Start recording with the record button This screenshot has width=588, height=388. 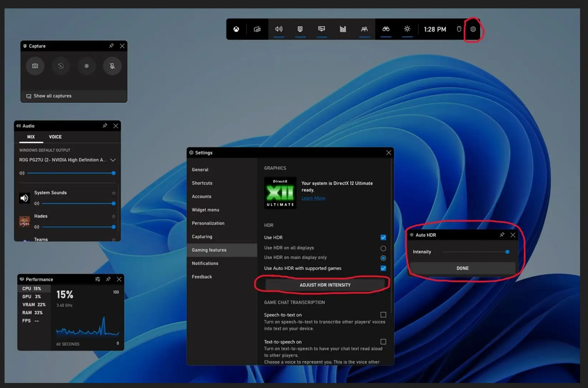[x=87, y=66]
